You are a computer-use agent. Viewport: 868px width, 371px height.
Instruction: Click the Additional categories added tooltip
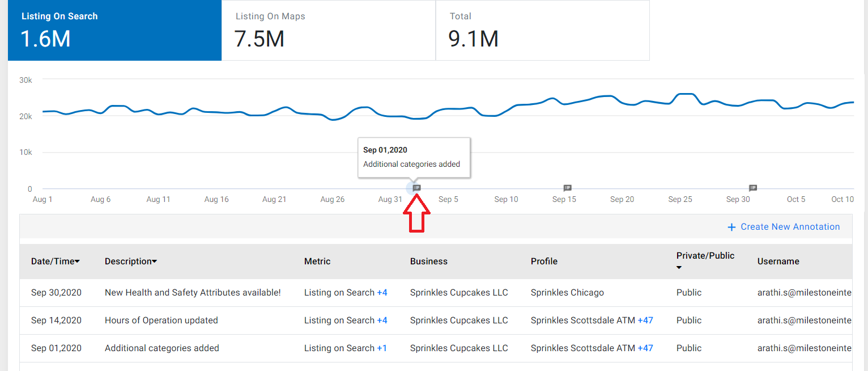(414, 158)
